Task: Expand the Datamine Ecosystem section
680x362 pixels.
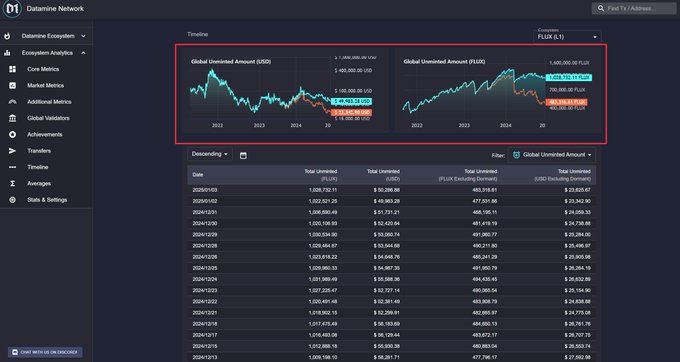Action: tap(46, 36)
